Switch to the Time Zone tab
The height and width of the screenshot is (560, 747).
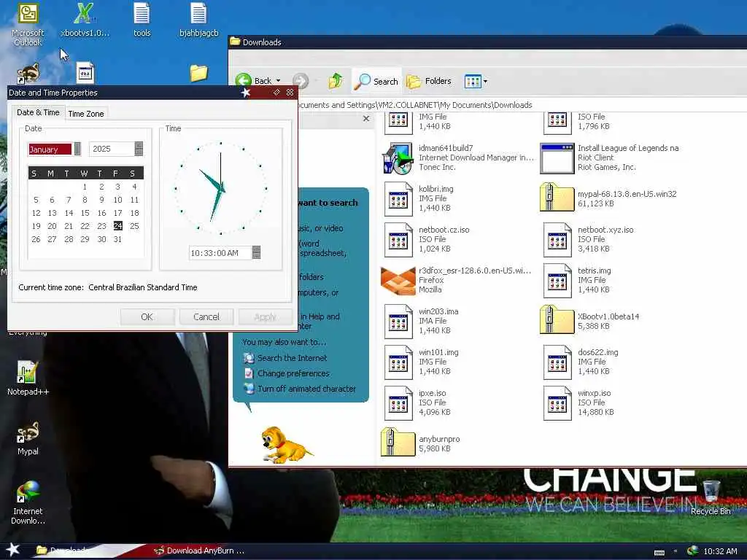tap(86, 113)
